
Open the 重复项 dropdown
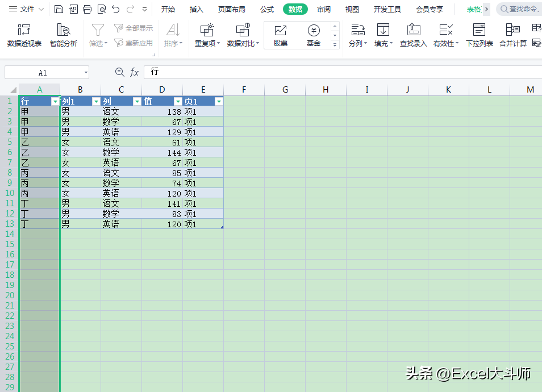click(x=207, y=35)
